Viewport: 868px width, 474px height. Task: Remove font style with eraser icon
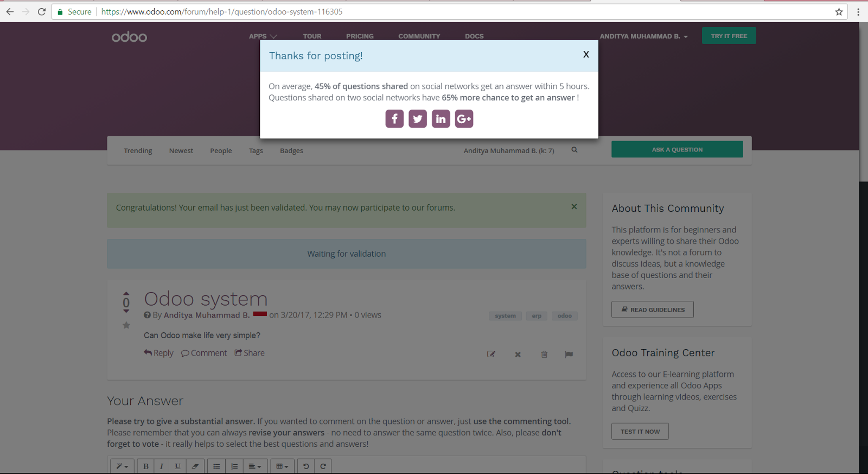(x=195, y=466)
